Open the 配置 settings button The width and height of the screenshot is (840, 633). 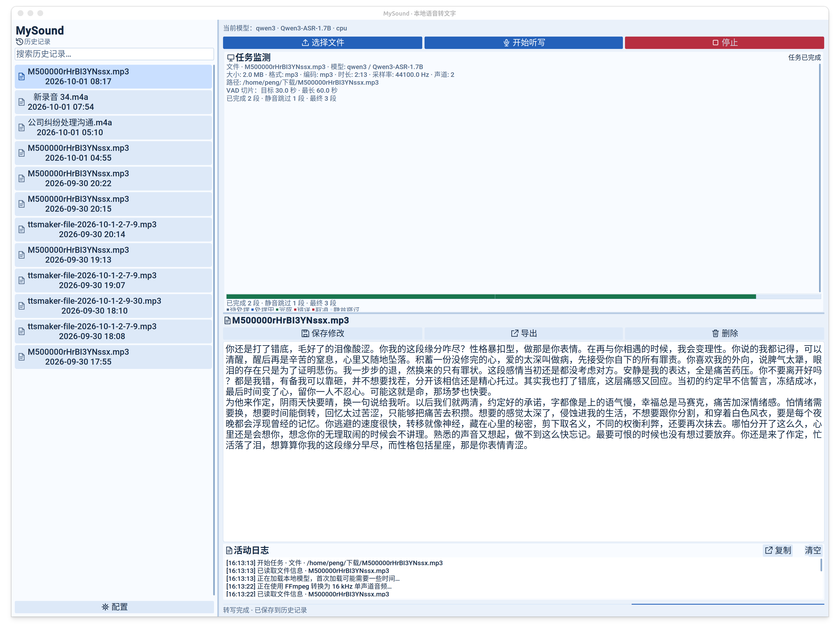pyautogui.click(x=114, y=607)
